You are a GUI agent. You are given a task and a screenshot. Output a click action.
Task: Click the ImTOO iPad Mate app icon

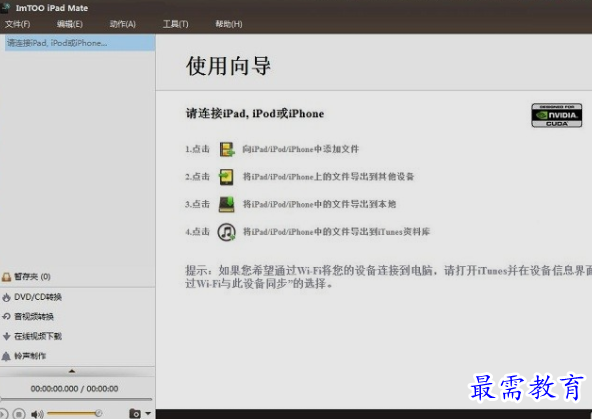click(x=6, y=7)
